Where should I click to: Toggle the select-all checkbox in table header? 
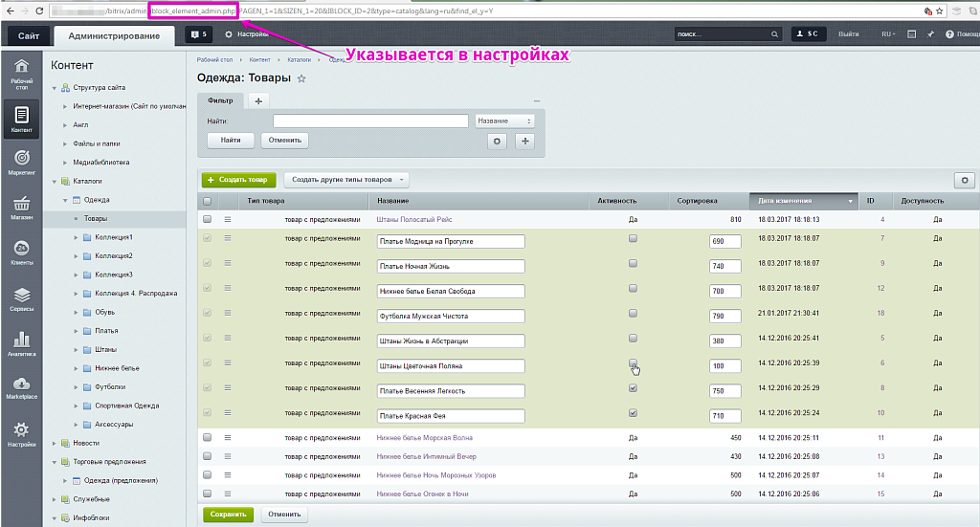point(207,202)
